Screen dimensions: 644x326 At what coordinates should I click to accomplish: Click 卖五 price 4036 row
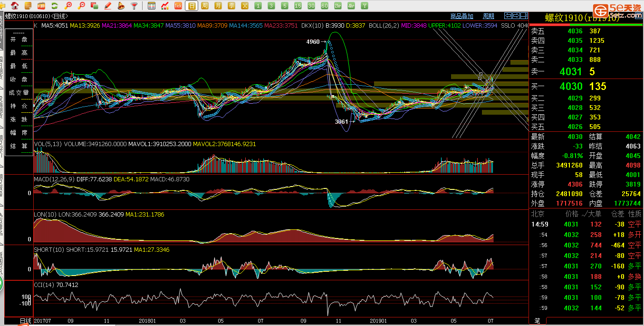coord(586,31)
